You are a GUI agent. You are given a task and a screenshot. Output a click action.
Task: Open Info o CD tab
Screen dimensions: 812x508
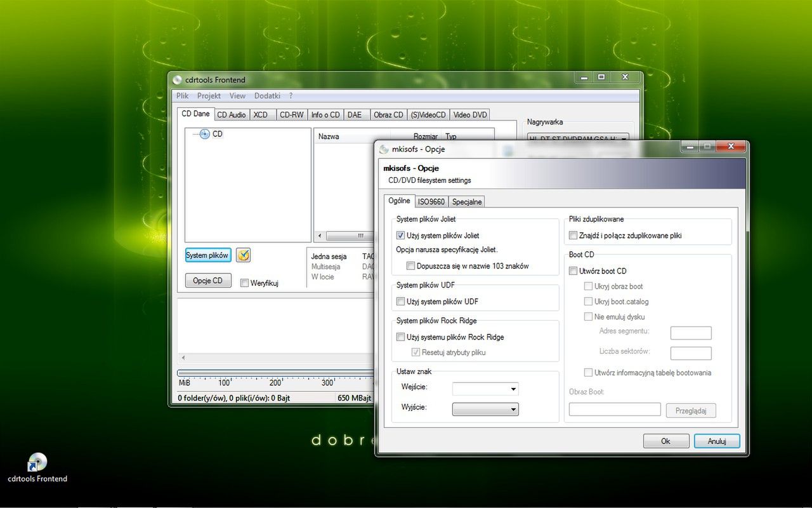(x=325, y=115)
